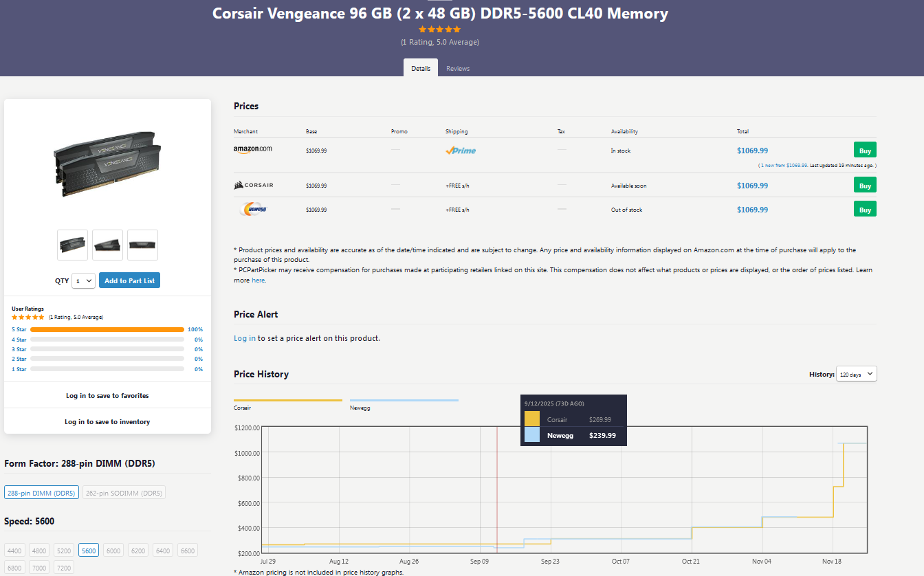Click the 1 Star rating filter link
The image size is (924, 576).
tap(19, 369)
